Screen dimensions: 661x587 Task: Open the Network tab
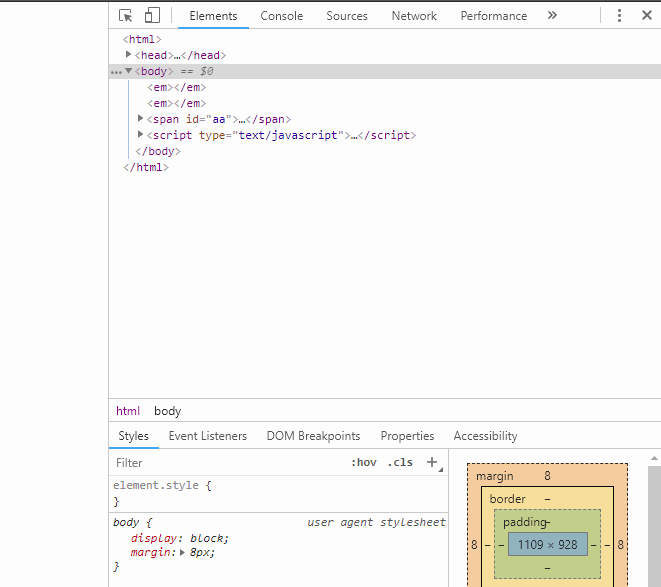[x=414, y=16]
